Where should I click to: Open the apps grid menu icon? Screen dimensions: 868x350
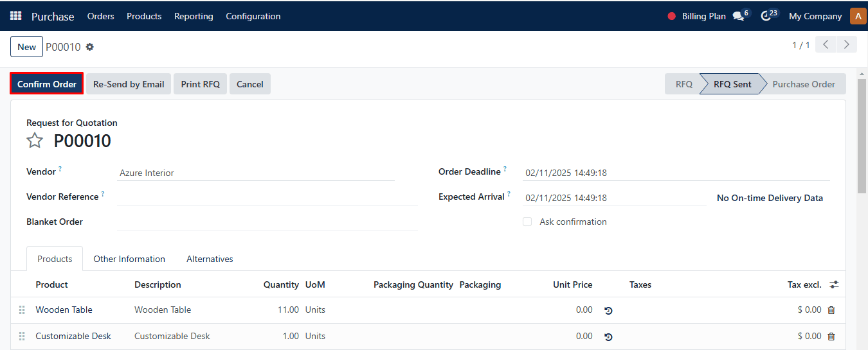coord(15,16)
